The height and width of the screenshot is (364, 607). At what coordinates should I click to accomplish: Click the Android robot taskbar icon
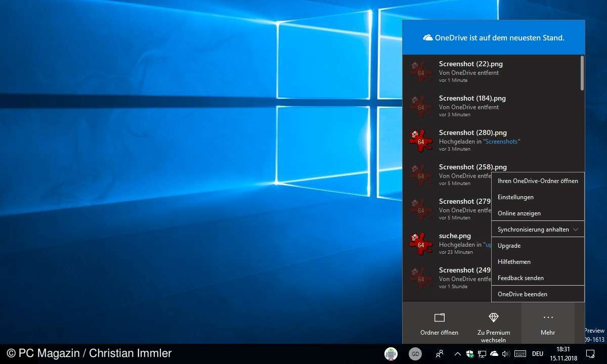391,354
